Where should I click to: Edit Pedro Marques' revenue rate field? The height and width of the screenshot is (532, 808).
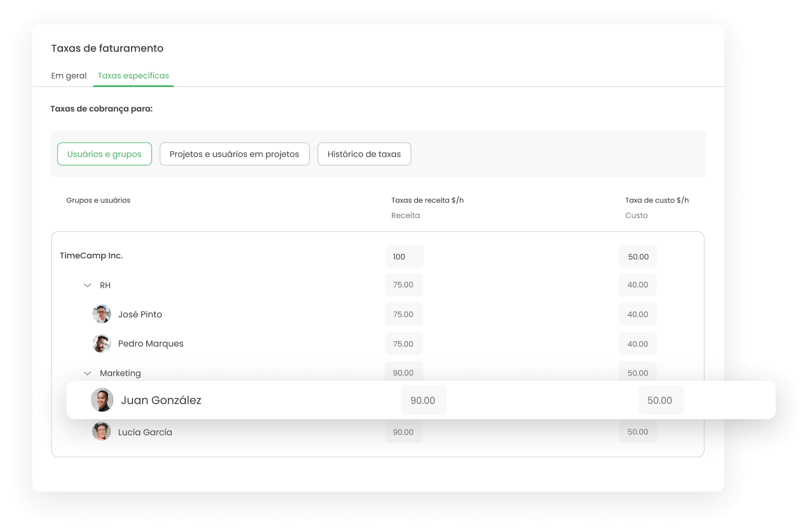[x=403, y=344]
